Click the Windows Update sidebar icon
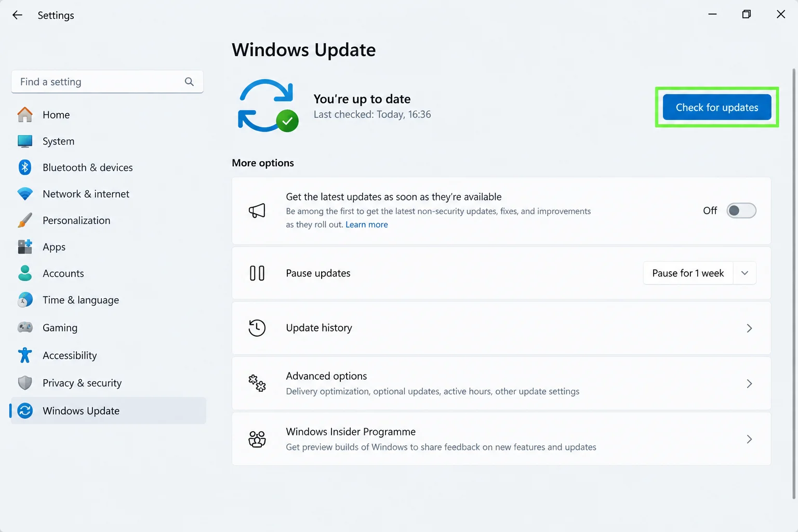This screenshot has width=798, height=532. click(25, 410)
